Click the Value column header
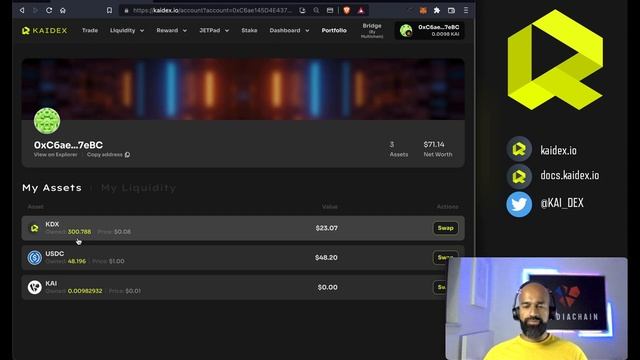Screen dimensions: 640x360 pyautogui.click(x=330, y=207)
